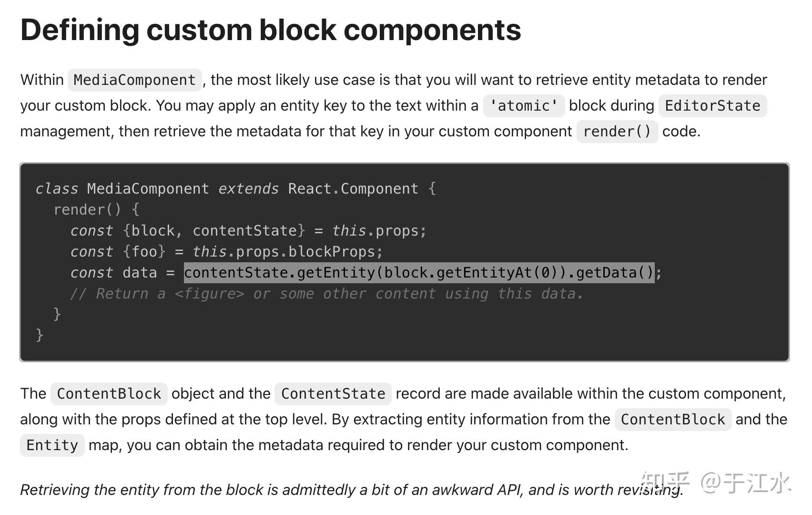Image resolution: width=812 pixels, height=515 pixels.
Task: Click the italic 'Retrieving the entity' note
Action: pyautogui.click(x=352, y=490)
